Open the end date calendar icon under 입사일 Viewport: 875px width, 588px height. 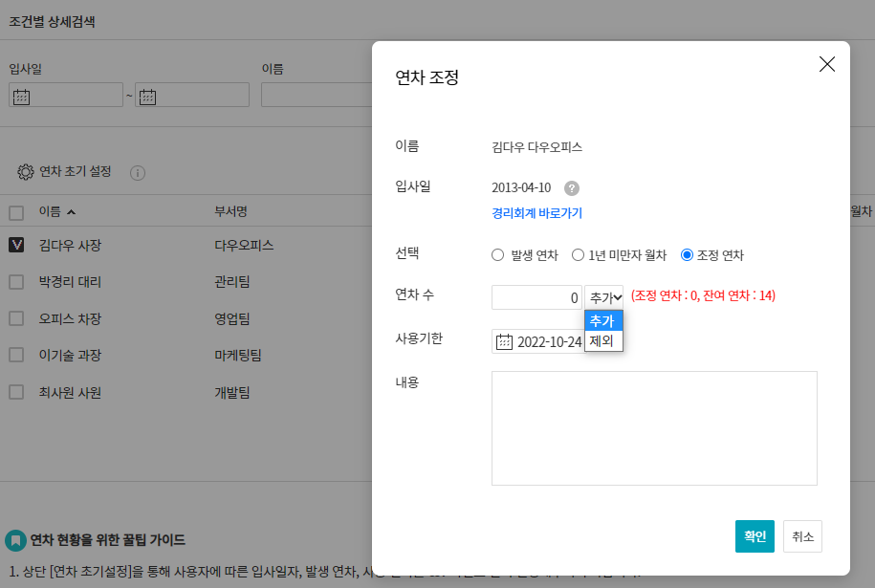[147, 97]
